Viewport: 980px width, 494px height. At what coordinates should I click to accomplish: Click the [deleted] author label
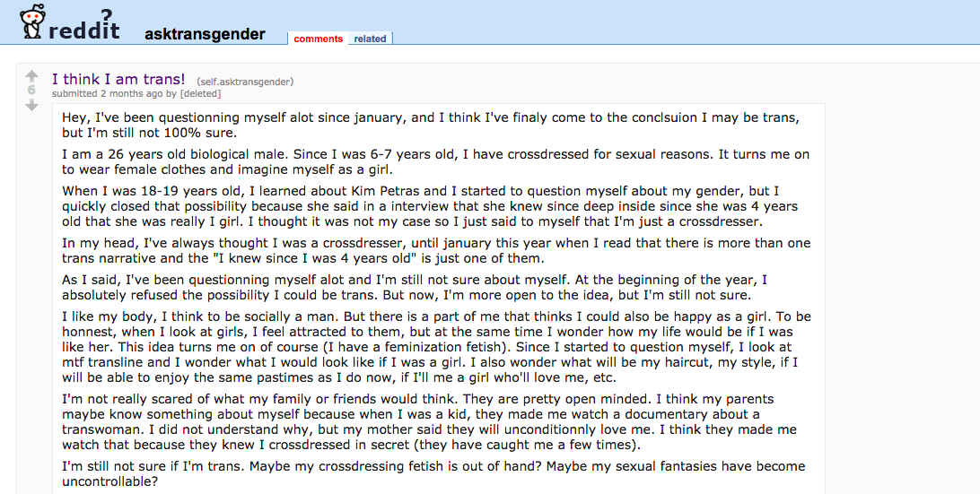coord(200,93)
